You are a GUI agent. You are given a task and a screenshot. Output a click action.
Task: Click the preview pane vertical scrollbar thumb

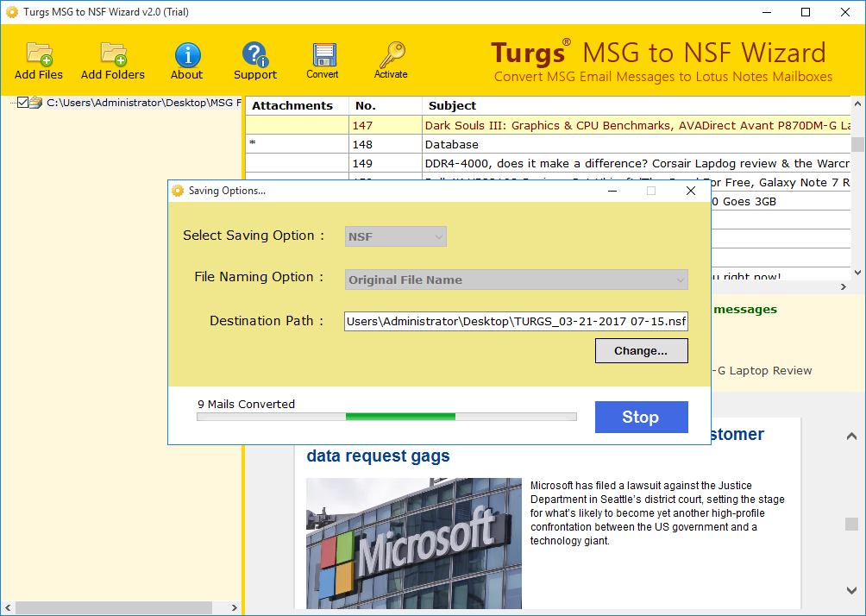(x=851, y=524)
